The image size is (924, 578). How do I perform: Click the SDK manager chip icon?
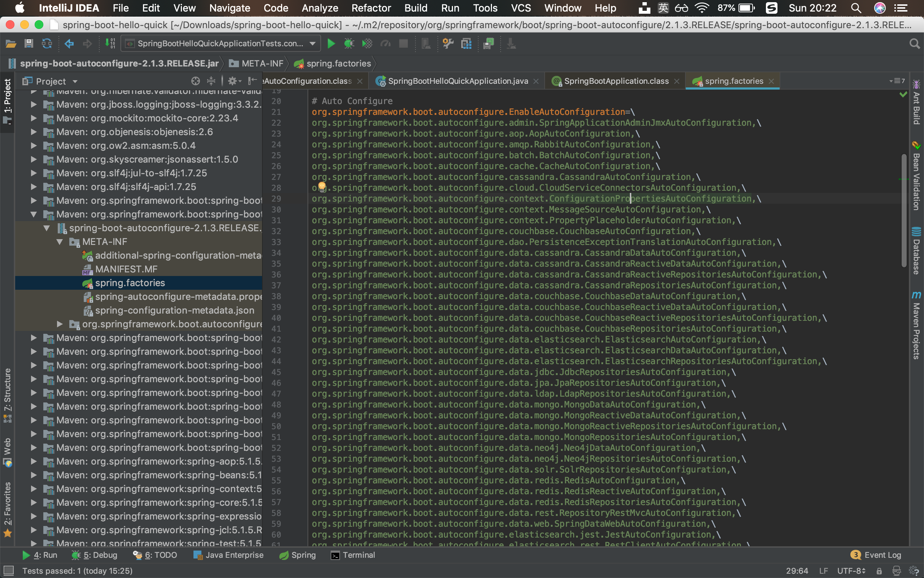[488, 44]
